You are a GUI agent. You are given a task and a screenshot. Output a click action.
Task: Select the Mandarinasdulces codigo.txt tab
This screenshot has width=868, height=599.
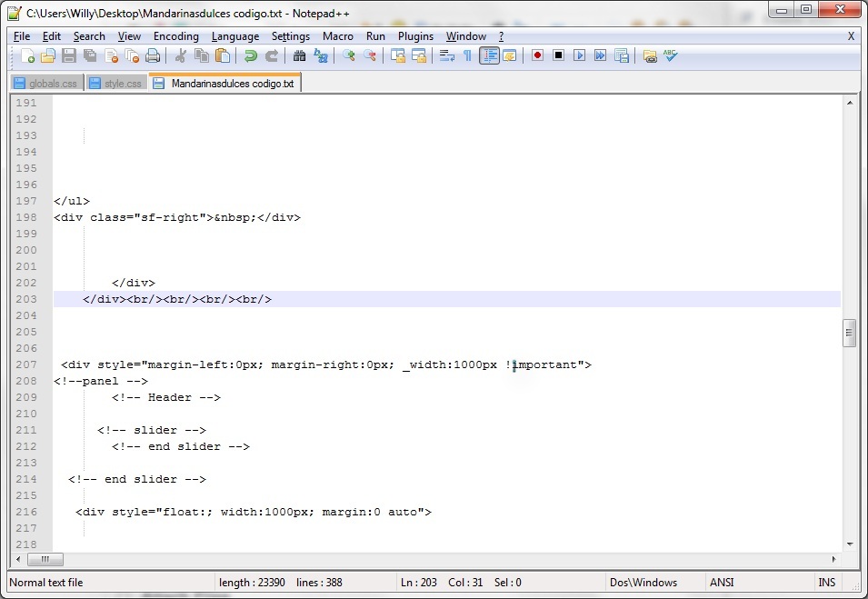[225, 83]
